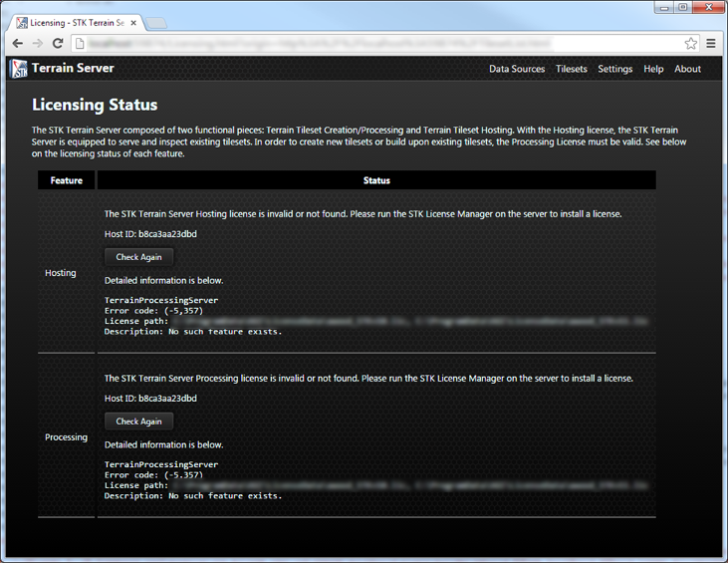728x563 pixels.
Task: Click 'Detailed information is below' in Processing row
Action: click(164, 445)
